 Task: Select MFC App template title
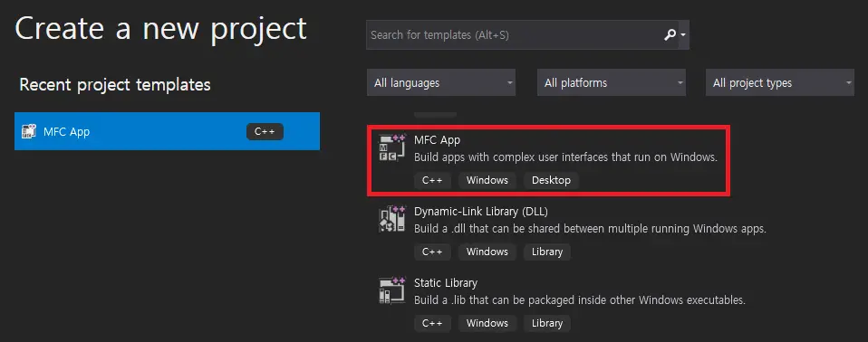[437, 140]
